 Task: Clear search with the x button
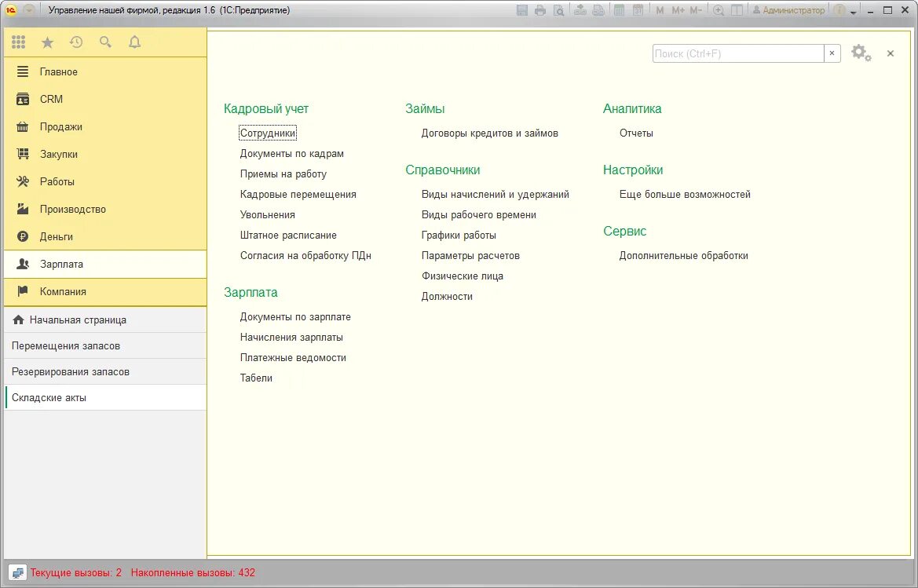[832, 53]
